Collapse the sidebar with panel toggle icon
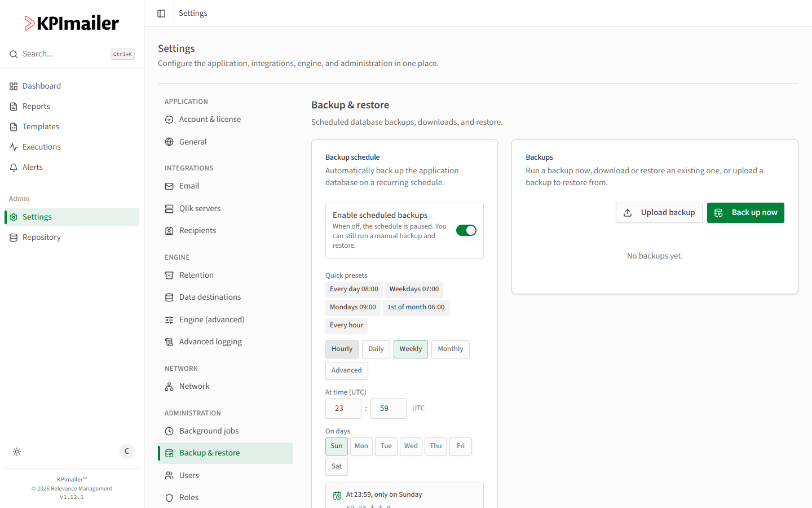The image size is (812, 508). click(x=161, y=14)
